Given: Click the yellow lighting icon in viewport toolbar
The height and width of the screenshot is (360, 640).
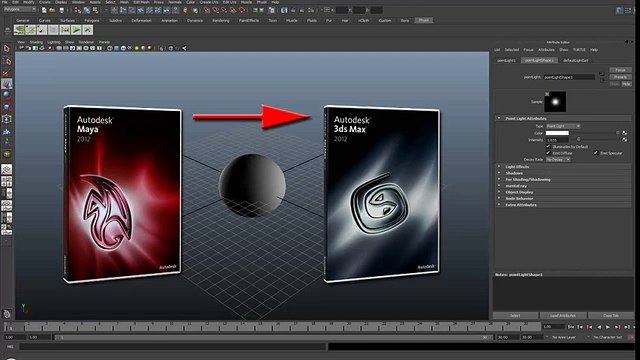Looking at the screenshot, I should pos(137,48).
